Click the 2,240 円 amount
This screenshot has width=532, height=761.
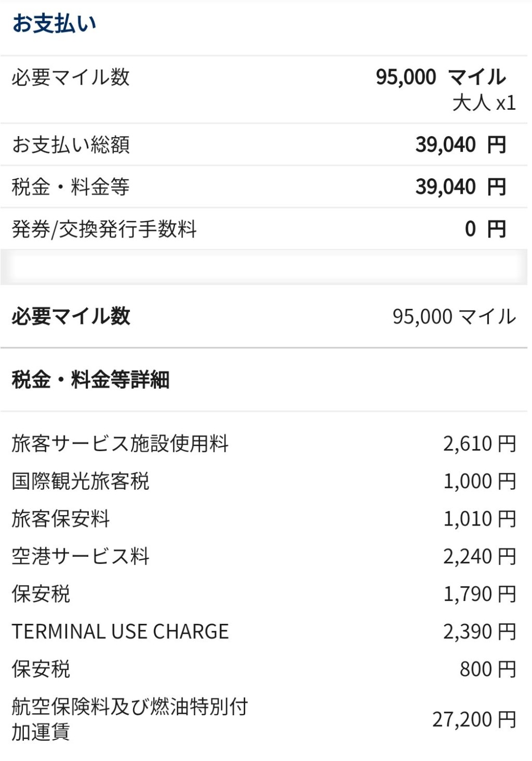click(479, 557)
